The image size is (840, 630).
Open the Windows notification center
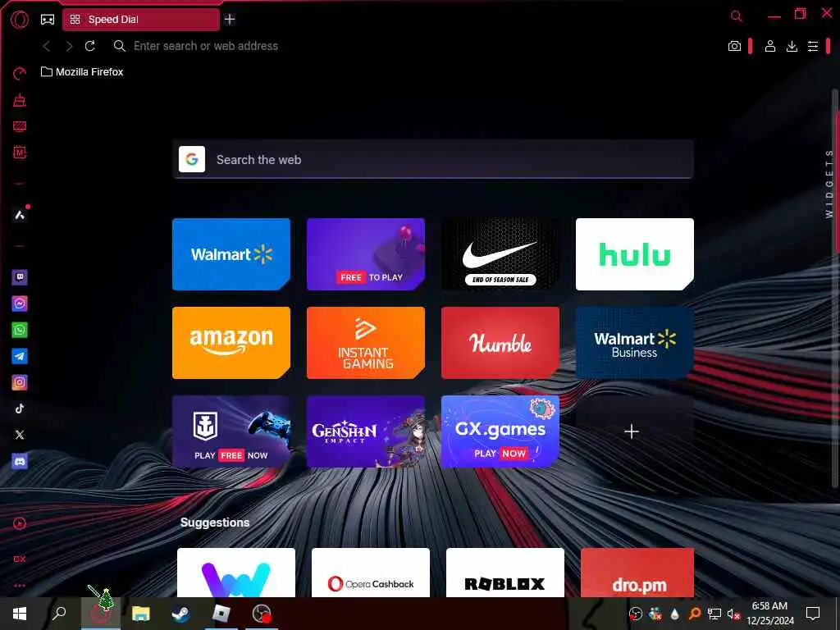(x=813, y=614)
